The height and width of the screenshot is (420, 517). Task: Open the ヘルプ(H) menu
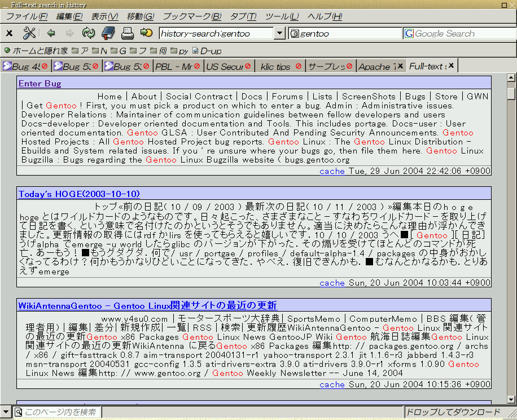coord(325,16)
